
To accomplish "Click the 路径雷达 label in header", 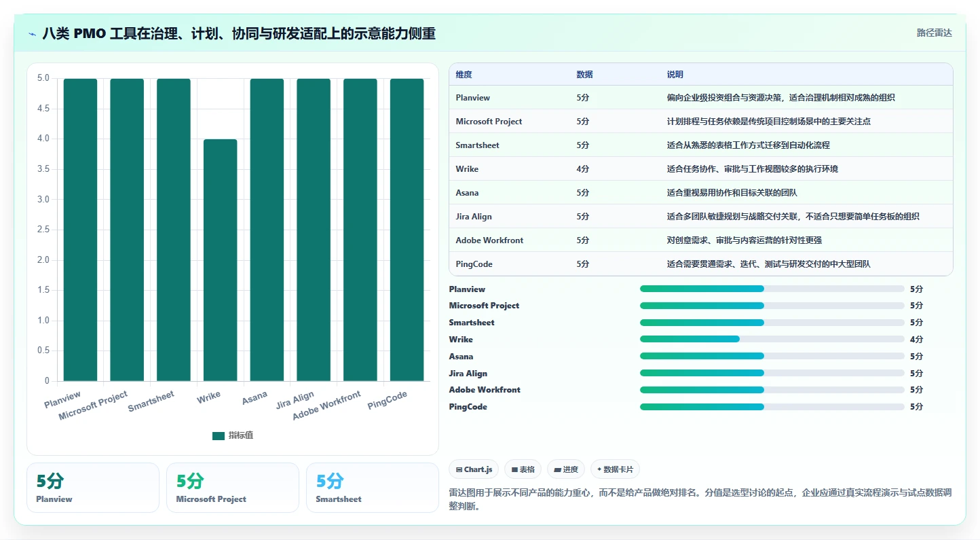I will pyautogui.click(x=935, y=33).
